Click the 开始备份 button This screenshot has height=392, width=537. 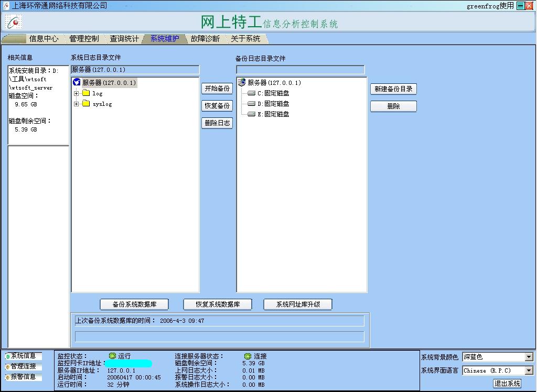(x=217, y=89)
